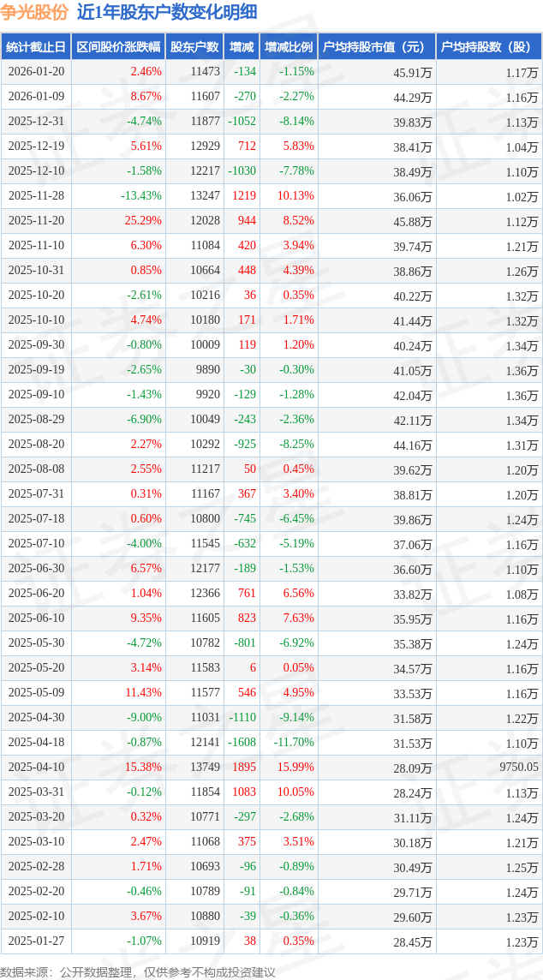Select the 2025-01-27 date row
The image size is (543, 980).
35,941
